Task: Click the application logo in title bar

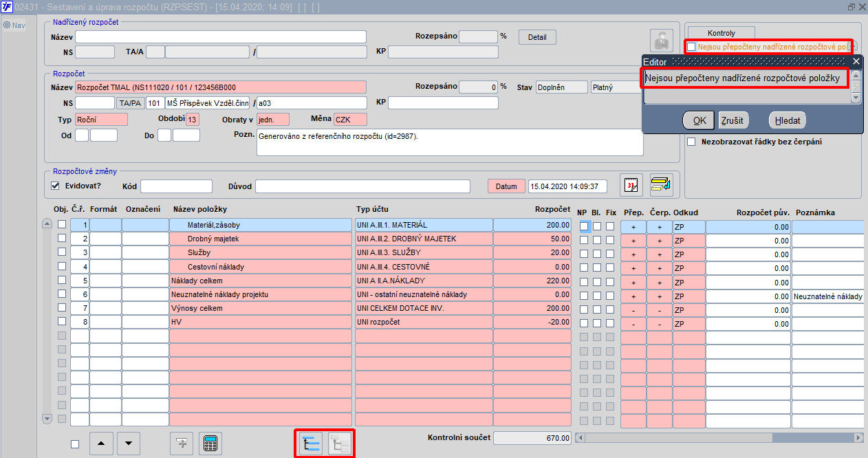Action: 8,6
